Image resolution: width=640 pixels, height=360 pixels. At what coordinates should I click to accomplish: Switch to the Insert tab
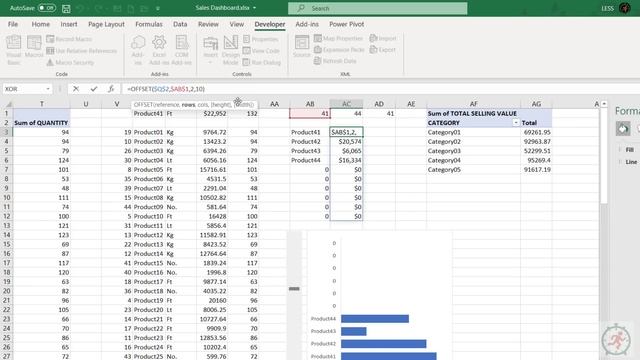69,24
